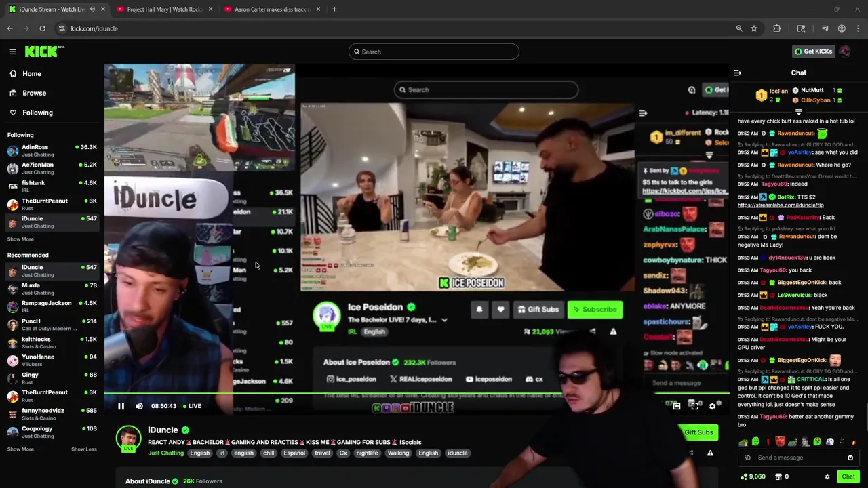
Task: Click the iDuncle channel avatar under video
Action: [128, 438]
